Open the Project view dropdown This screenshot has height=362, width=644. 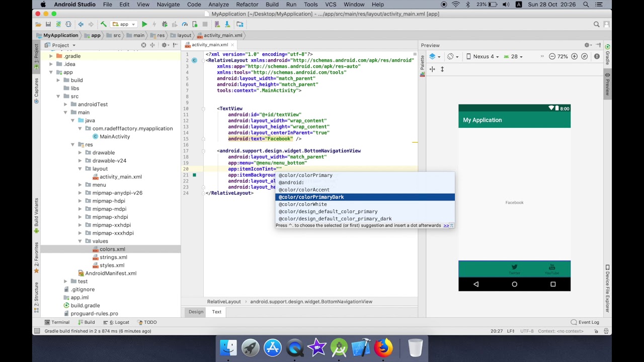pos(60,45)
